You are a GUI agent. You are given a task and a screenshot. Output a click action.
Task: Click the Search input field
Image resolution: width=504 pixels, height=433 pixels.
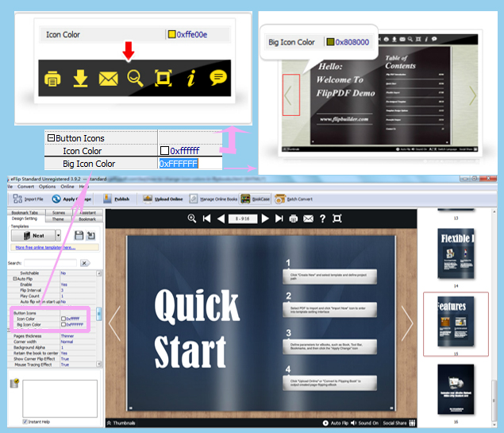51,263
